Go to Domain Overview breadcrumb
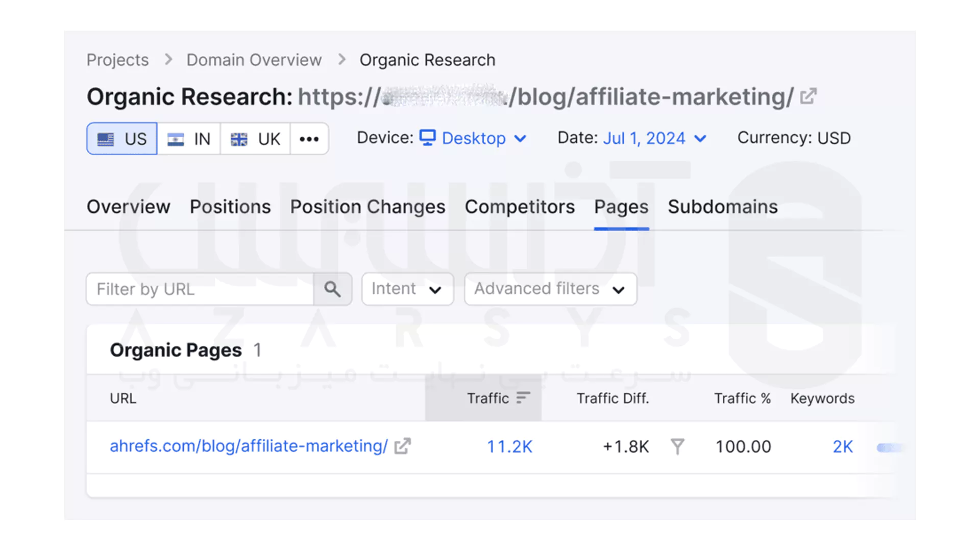 point(254,60)
